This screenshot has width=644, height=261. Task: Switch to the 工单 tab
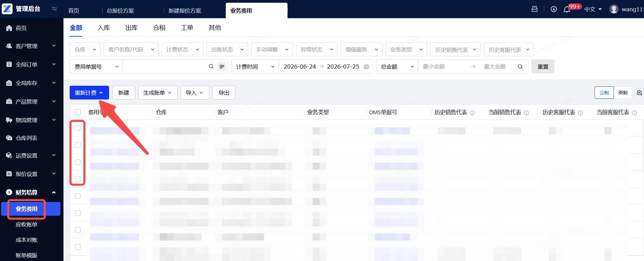pos(187,28)
